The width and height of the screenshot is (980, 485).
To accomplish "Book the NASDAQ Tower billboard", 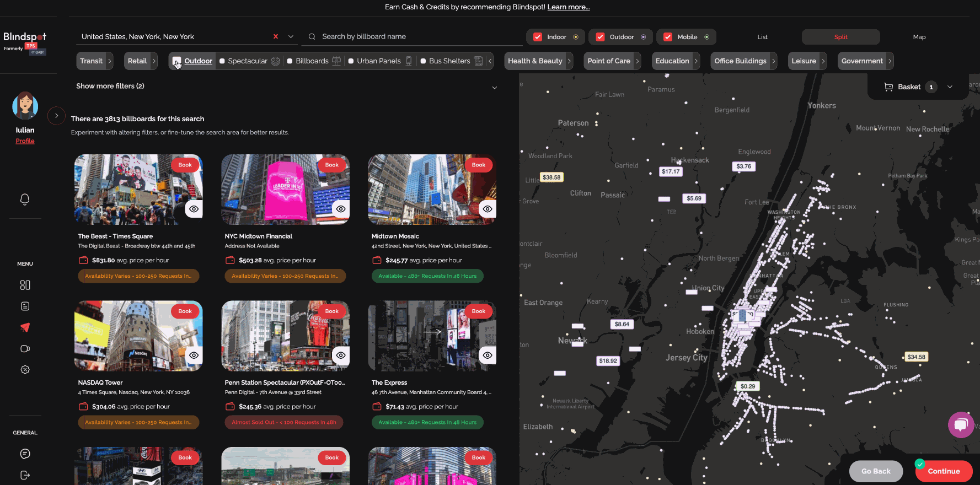I will 185,311.
